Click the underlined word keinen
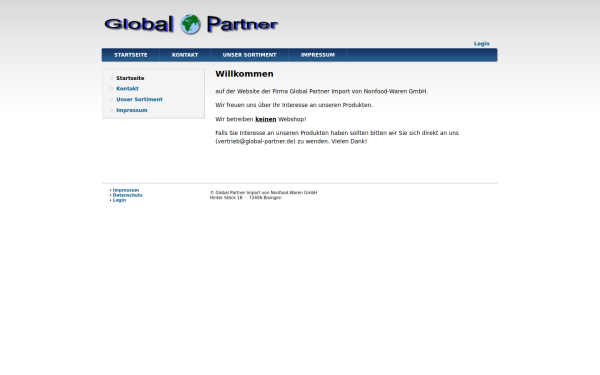Image resolution: width=600 pixels, height=375 pixels. pyautogui.click(x=266, y=119)
